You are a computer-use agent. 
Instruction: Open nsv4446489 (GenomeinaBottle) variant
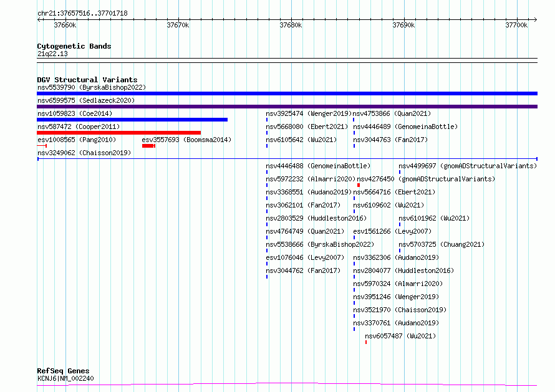(x=405, y=127)
